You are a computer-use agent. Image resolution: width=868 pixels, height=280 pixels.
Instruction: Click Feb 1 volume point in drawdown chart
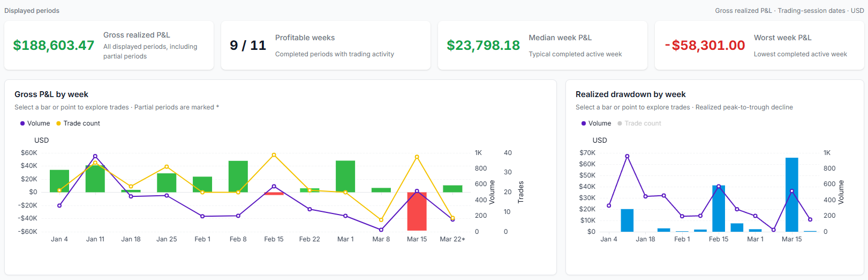tap(682, 216)
